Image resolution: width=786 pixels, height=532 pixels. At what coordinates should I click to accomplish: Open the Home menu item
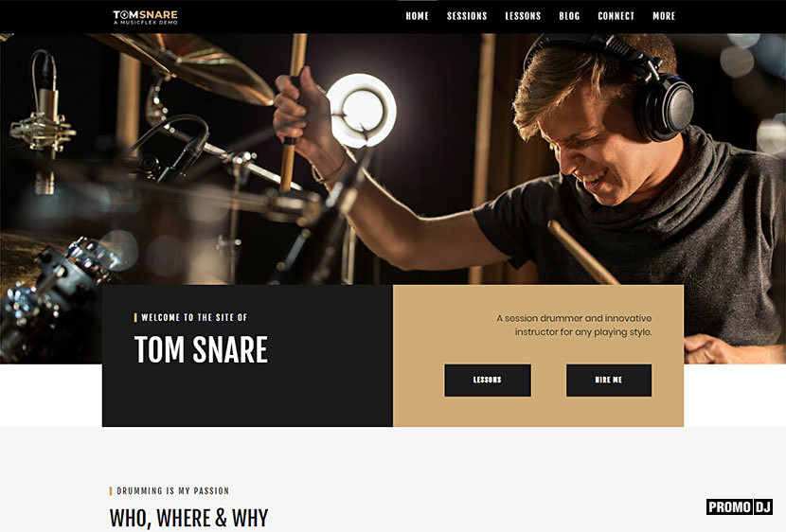[x=417, y=16]
